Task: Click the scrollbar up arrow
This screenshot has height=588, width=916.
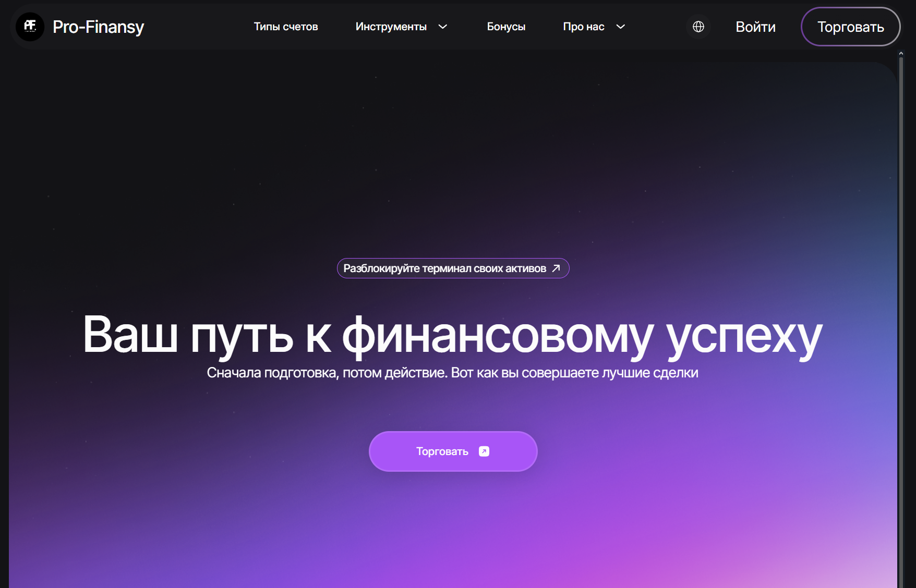Action: [x=901, y=54]
